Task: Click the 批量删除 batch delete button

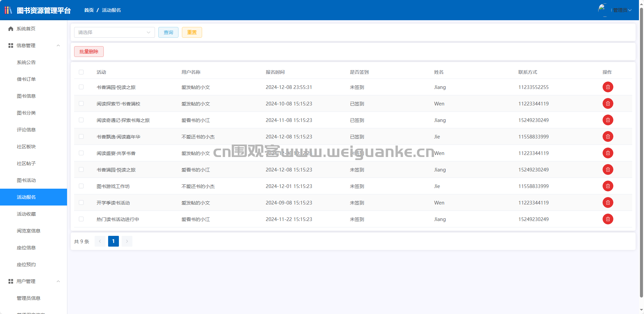Action: click(x=89, y=52)
